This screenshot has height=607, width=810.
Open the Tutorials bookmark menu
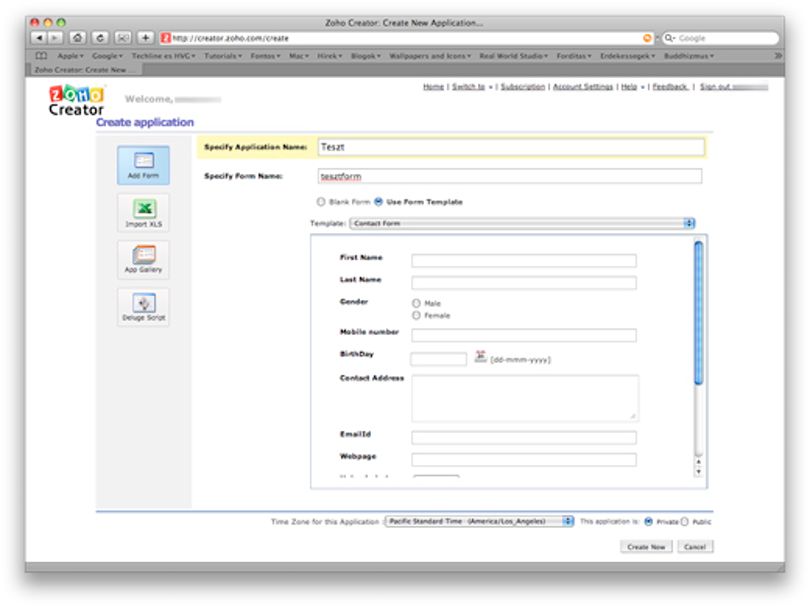(223, 56)
